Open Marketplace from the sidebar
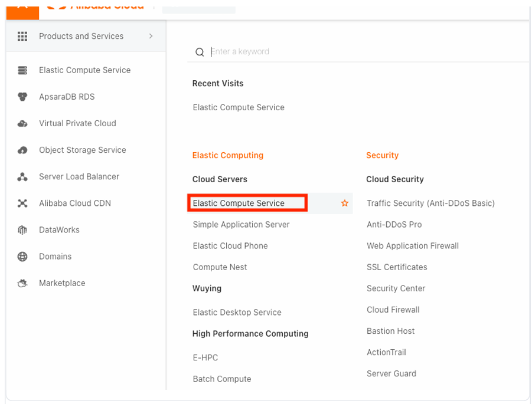The height and width of the screenshot is (404, 532). pyautogui.click(x=62, y=283)
